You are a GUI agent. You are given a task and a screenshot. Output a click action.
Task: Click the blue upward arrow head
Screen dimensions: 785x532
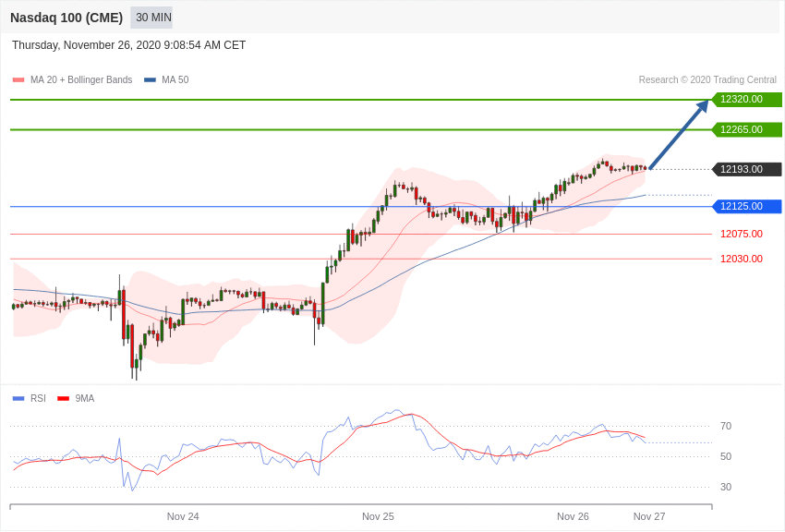pyautogui.click(x=702, y=105)
